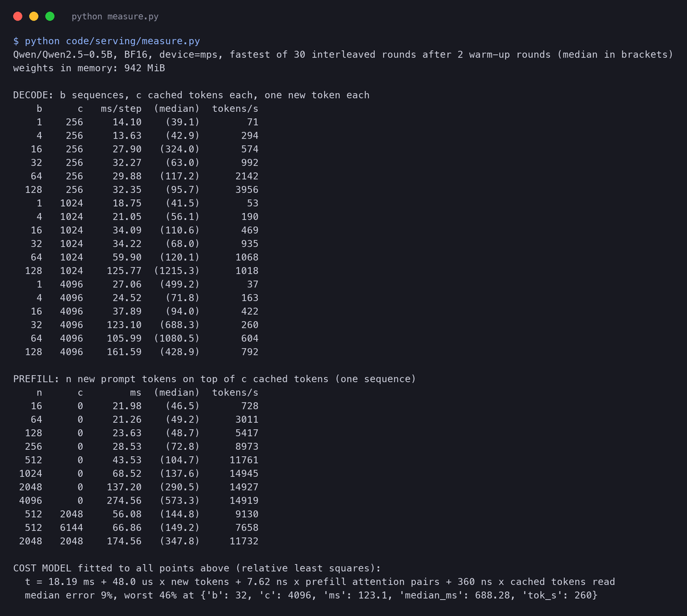The image size is (687, 616).
Task: Click prefill ms value 137.20
Action: coord(124,487)
